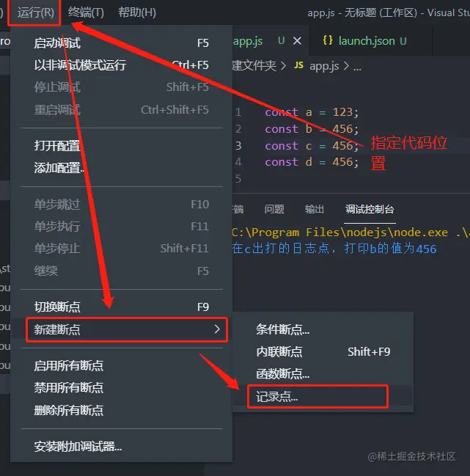Screen dimensions: 470x476
Task: Choose 删除所有断点 entry
Action: [122, 410]
